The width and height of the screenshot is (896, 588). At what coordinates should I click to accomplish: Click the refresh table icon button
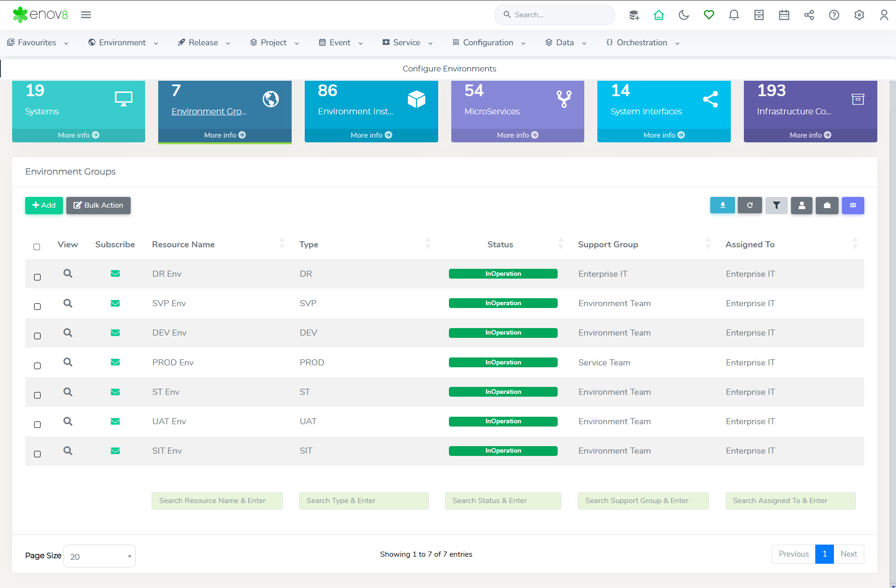pos(750,205)
